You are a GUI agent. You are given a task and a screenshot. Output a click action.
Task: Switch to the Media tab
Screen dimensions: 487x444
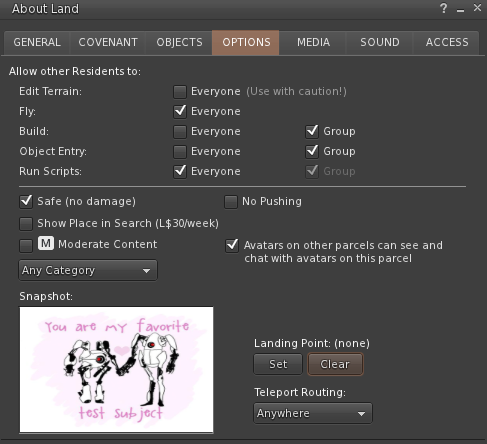tap(313, 42)
